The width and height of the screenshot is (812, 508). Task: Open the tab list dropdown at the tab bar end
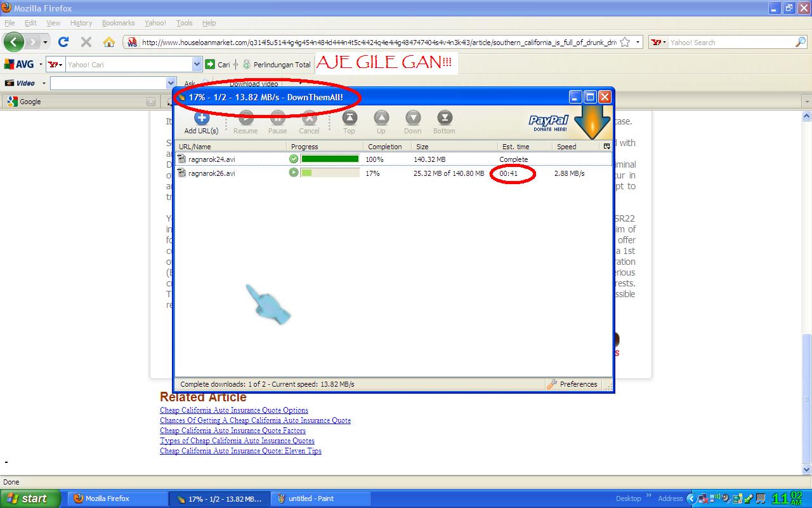click(806, 101)
